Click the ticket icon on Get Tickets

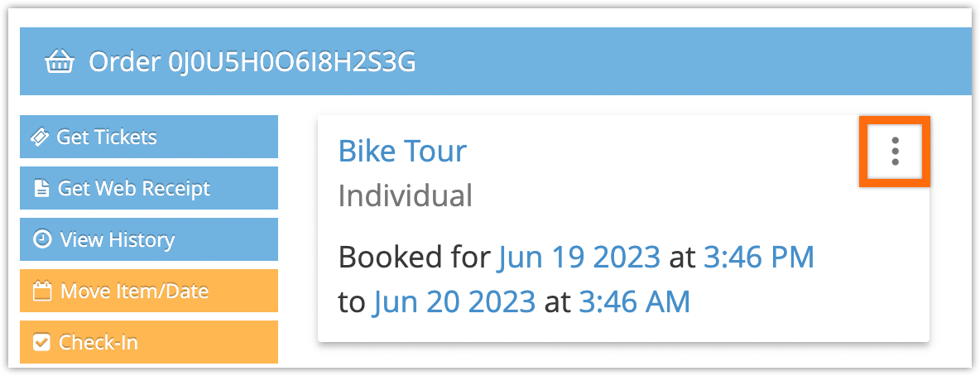[x=41, y=137]
